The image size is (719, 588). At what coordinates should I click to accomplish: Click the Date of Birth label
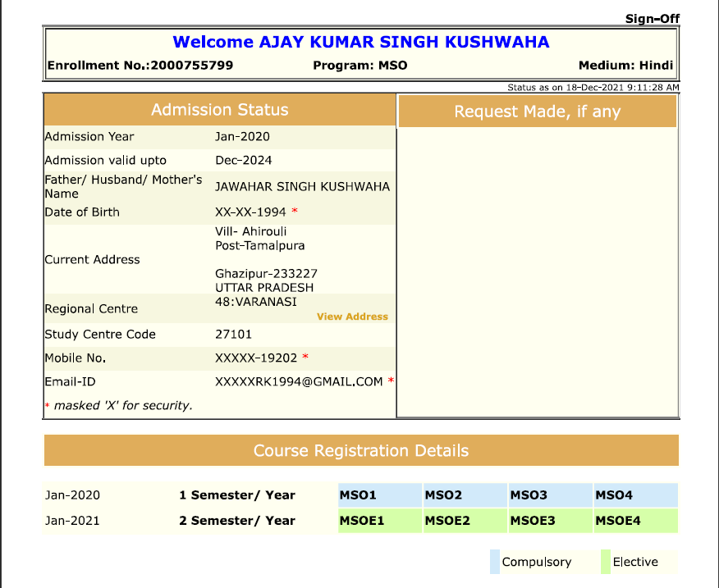(x=82, y=212)
